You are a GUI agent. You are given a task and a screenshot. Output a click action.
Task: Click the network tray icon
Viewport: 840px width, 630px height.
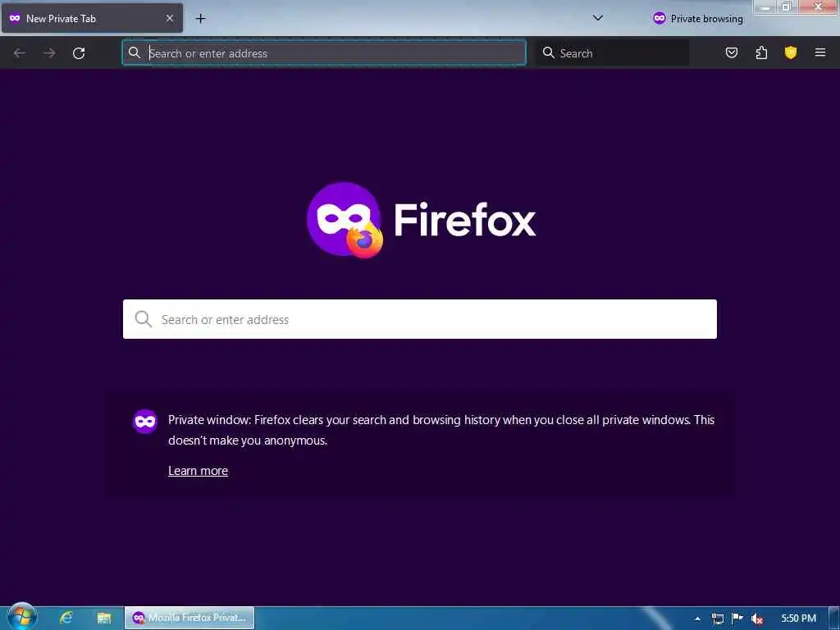tap(718, 619)
